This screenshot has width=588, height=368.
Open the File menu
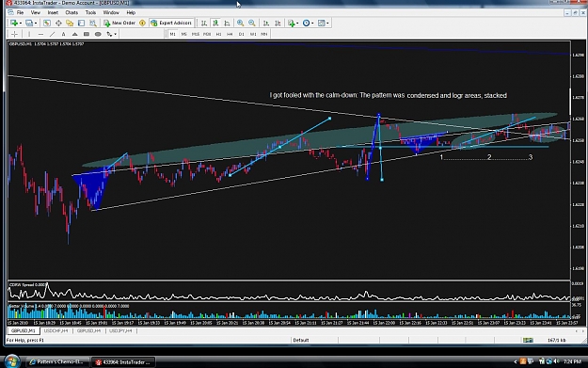[x=21, y=12]
